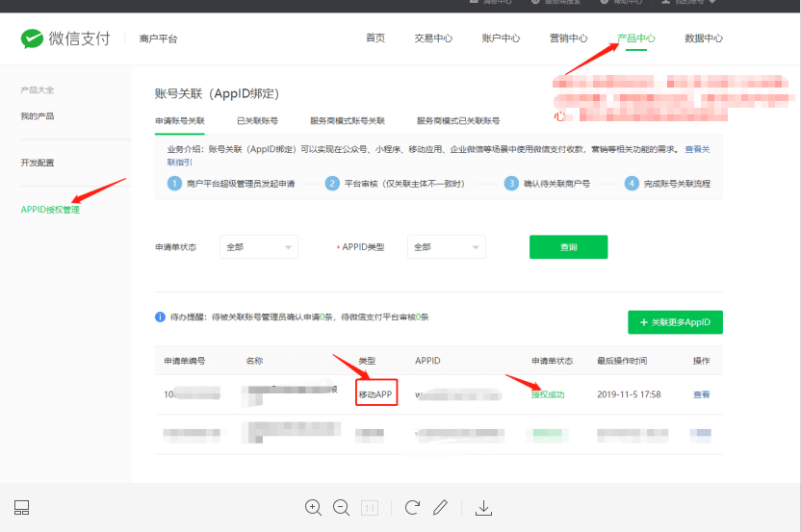Reset image to 1:1 size
Image resolution: width=801 pixels, height=532 pixels.
point(370,508)
